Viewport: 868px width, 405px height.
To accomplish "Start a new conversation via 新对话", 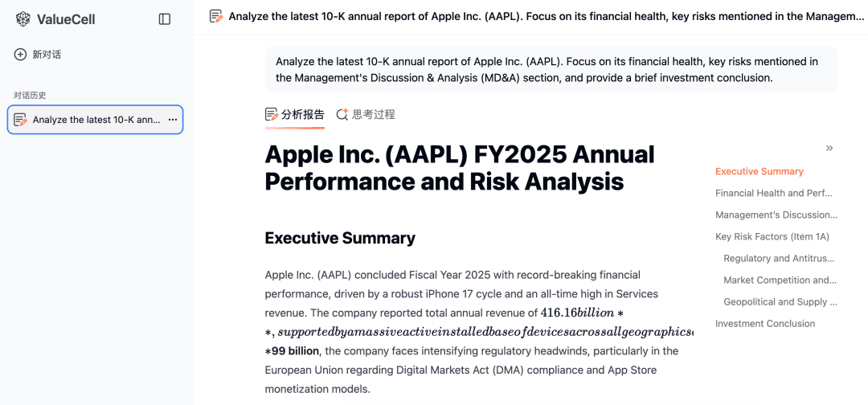I will pyautogui.click(x=38, y=54).
